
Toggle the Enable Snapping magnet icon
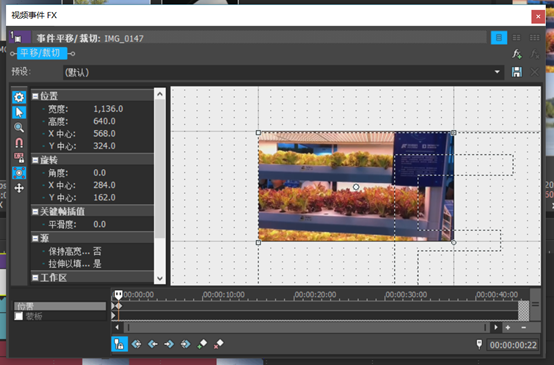[x=19, y=143]
